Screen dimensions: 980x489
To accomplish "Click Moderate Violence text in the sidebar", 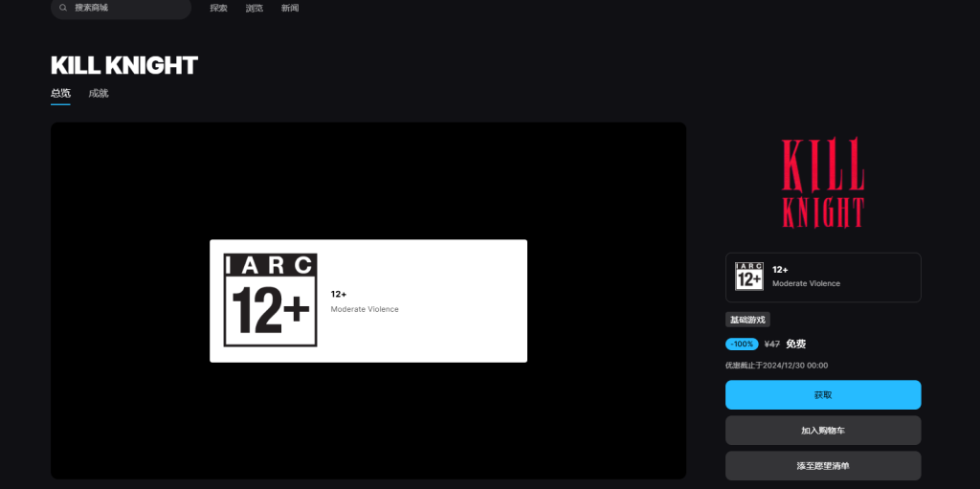I will click(x=806, y=283).
